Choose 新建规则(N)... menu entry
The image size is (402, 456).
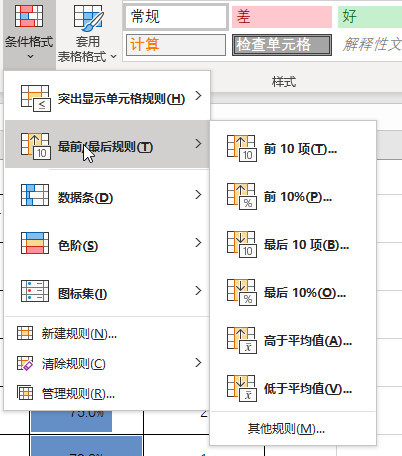coord(107,333)
